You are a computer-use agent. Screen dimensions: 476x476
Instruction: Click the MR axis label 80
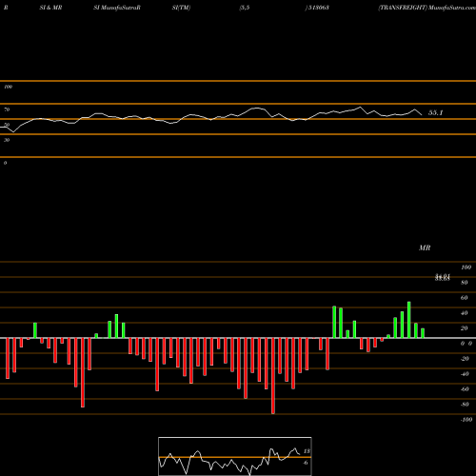[465, 283]
